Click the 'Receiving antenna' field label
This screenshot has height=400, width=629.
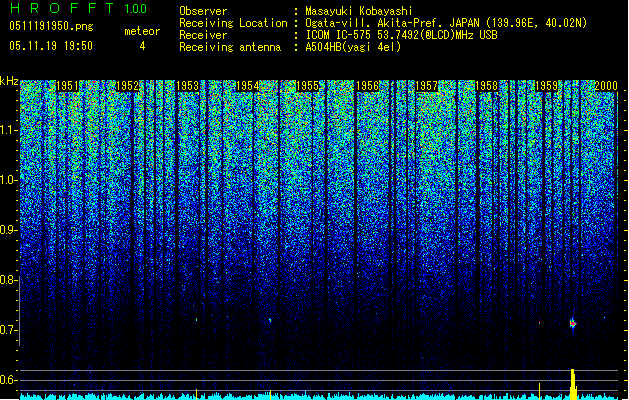pos(230,47)
